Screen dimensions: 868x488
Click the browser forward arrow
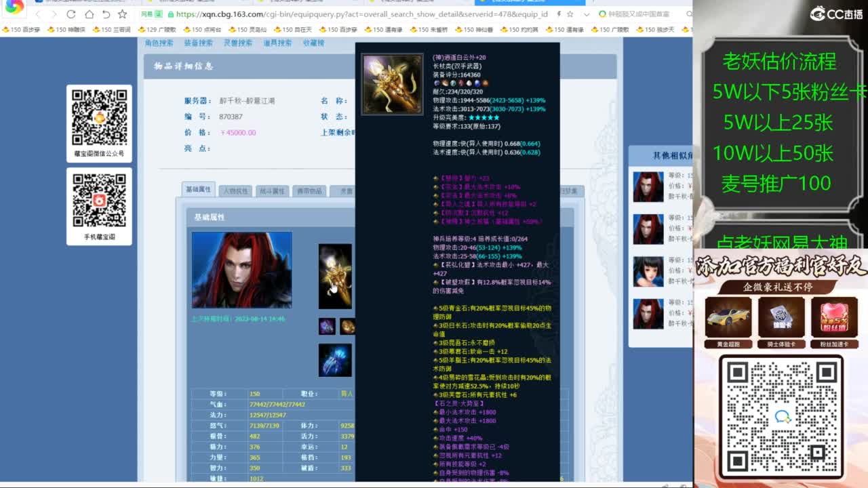pos(54,14)
